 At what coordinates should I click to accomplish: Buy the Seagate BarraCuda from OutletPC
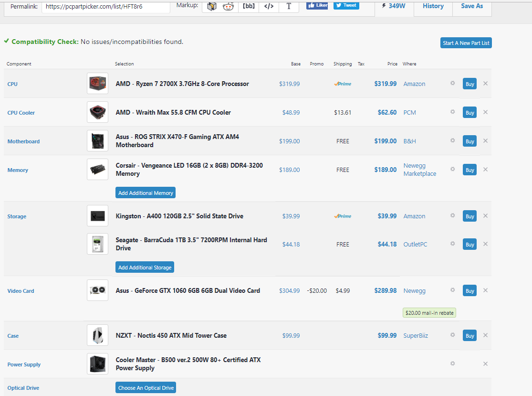tap(469, 244)
